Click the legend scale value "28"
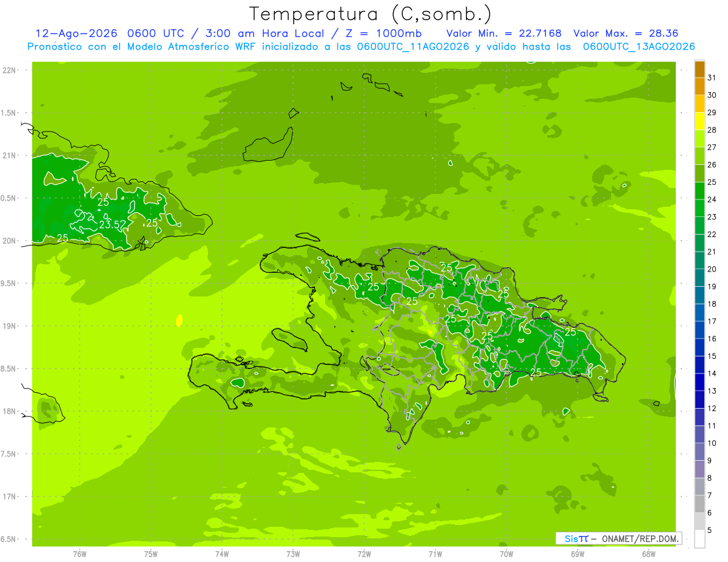 [x=712, y=130]
